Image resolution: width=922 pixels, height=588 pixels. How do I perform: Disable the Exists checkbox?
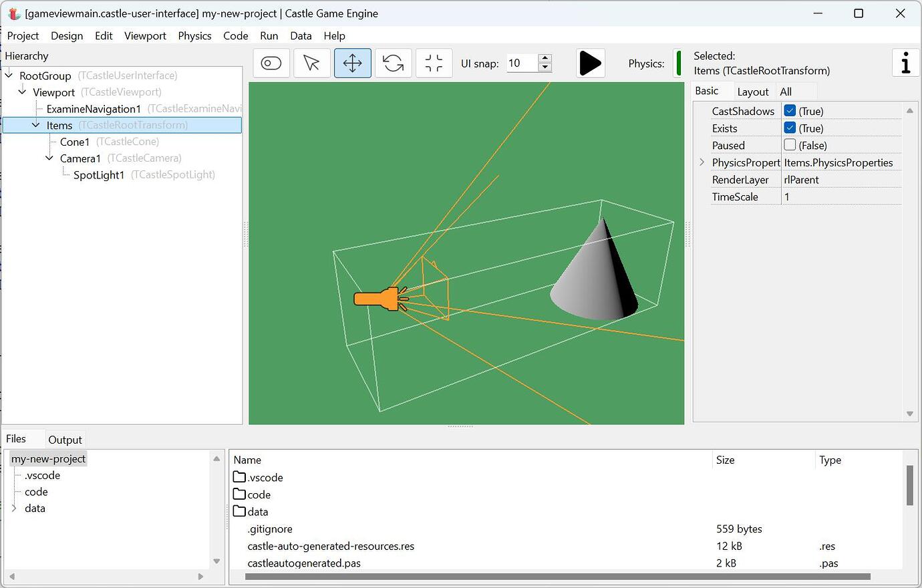pos(789,128)
